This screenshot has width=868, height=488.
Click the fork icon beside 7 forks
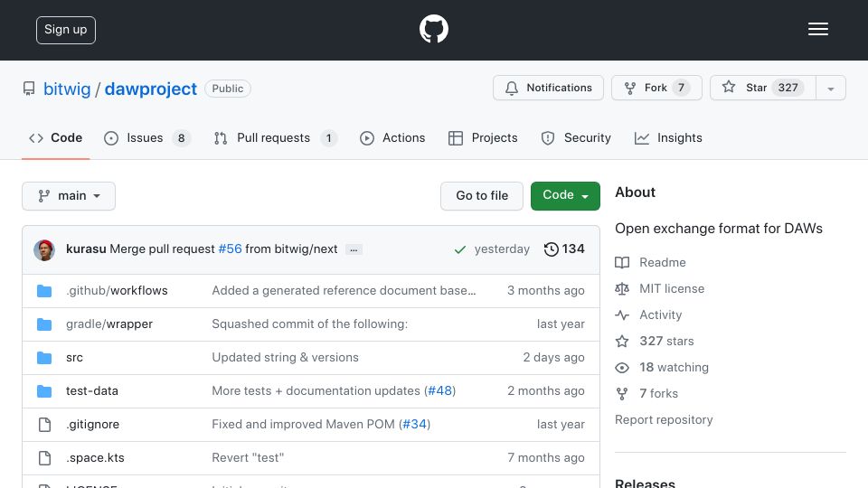coord(622,393)
